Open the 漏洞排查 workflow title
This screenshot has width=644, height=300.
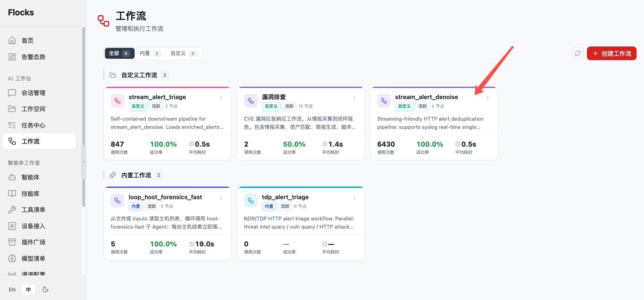coord(274,97)
